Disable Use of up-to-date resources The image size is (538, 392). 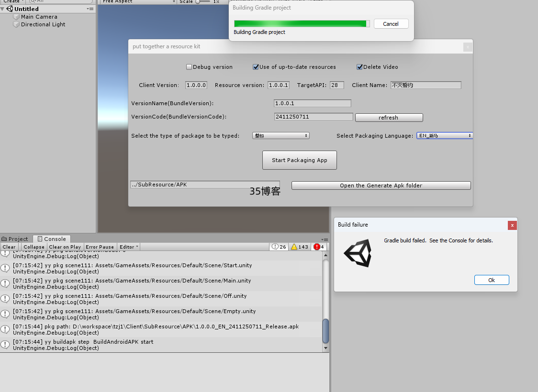(256, 67)
